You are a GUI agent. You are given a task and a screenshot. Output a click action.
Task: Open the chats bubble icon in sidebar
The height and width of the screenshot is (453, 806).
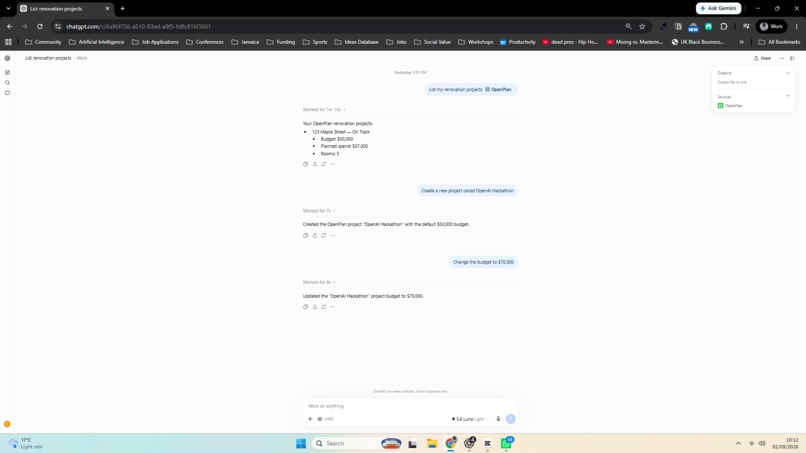click(7, 93)
